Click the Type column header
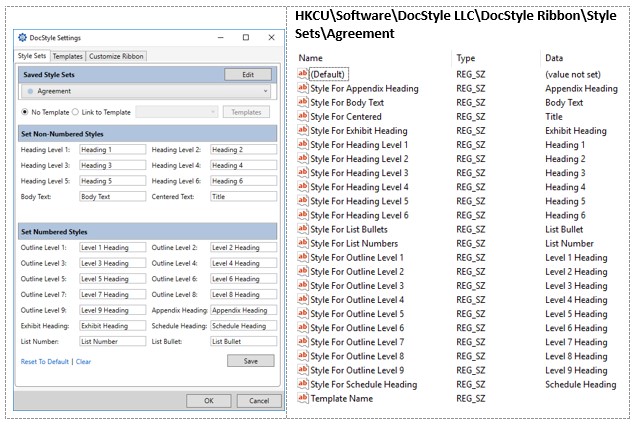The height and width of the screenshot is (427, 639). [x=466, y=58]
